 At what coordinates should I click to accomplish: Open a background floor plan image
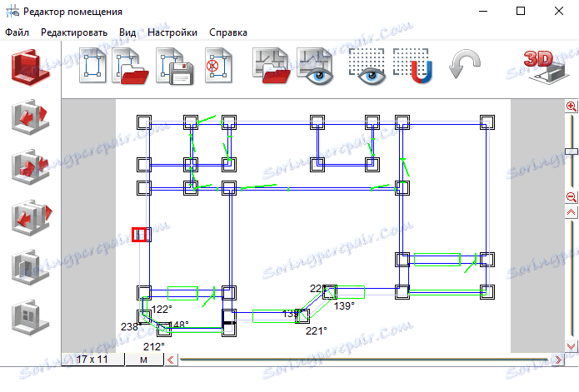(x=271, y=65)
